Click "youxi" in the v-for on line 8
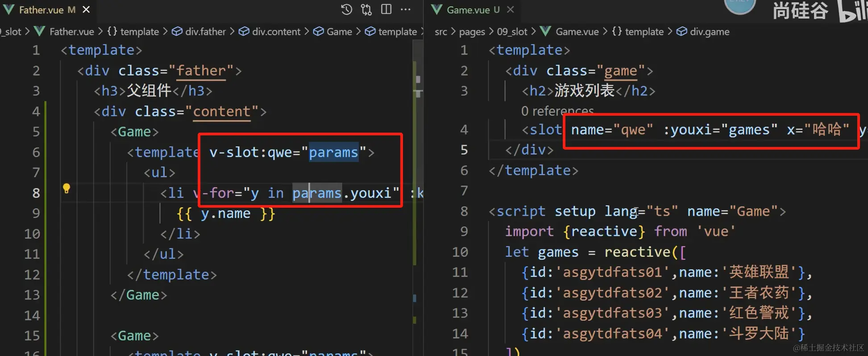The height and width of the screenshot is (356, 868). point(371,193)
